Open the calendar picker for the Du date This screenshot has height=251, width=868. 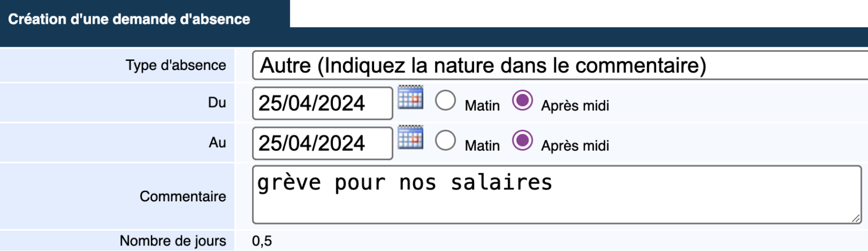(x=411, y=98)
